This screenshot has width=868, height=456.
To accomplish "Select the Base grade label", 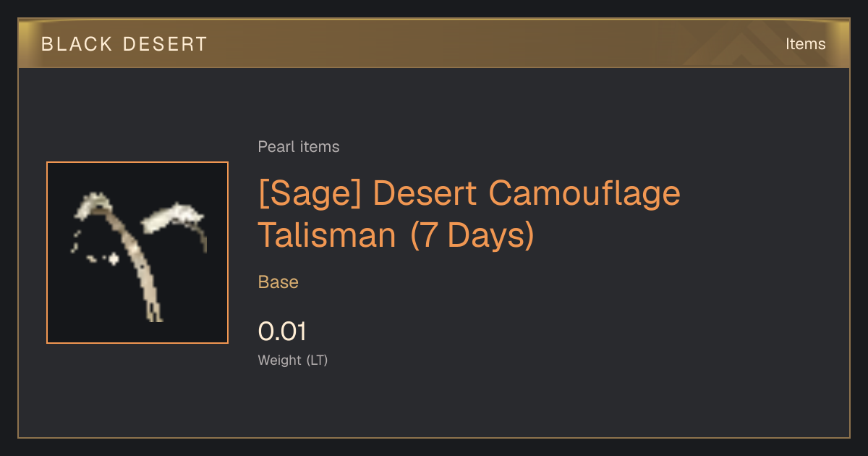I will click(x=278, y=282).
